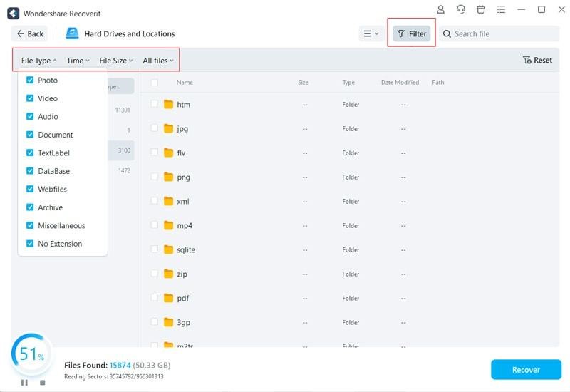
Task: Tick the checkbox beside the zip folder
Action: [155, 274]
